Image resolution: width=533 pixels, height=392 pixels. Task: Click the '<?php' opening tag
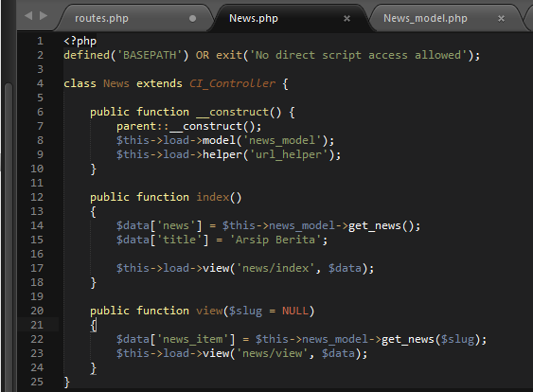80,41
